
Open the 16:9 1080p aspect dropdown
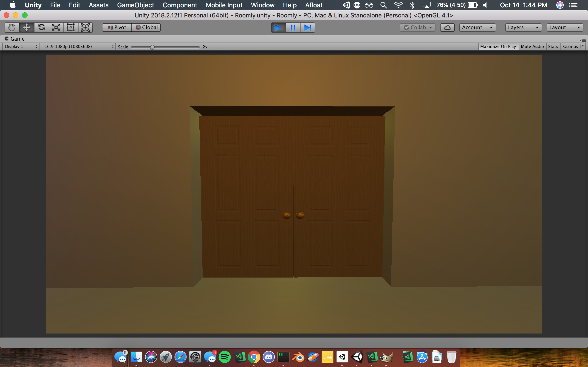79,46
